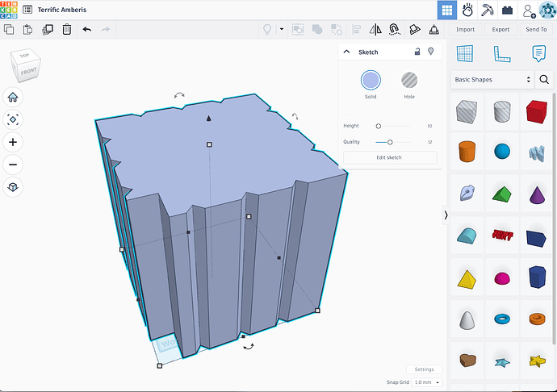Image resolution: width=557 pixels, height=392 pixels.
Task: Open the Workplane tool in right panel
Action: click(465, 53)
